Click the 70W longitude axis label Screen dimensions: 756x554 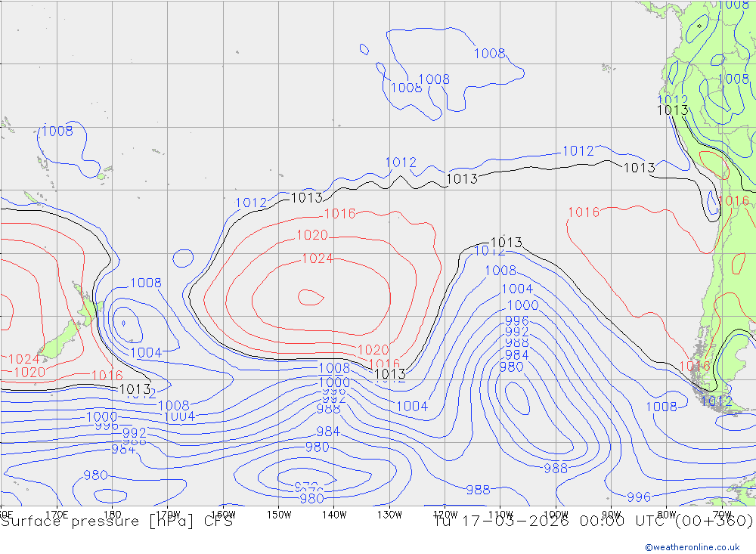[x=722, y=514]
